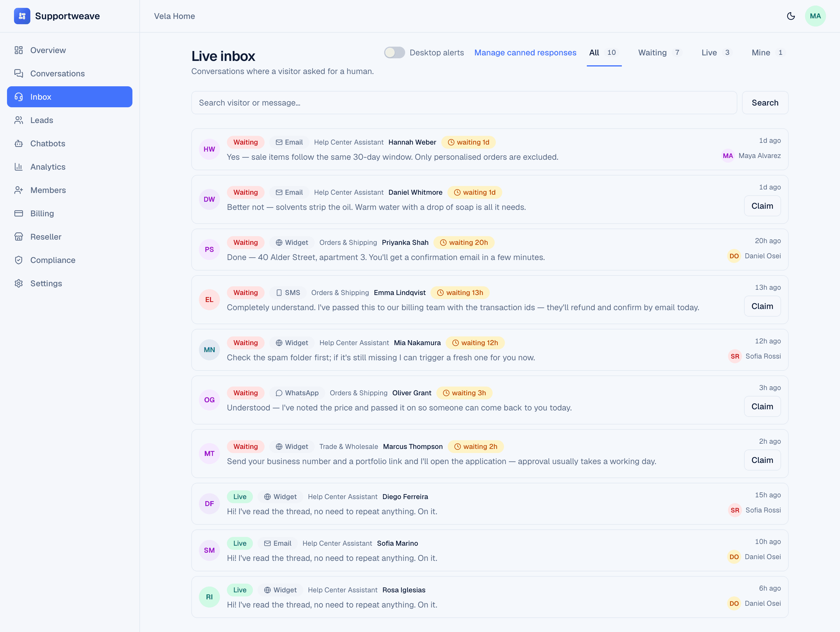Click Maya Alvarez assignee on Hannah's row
Viewport: 840px width, 632px height.
[751, 156]
